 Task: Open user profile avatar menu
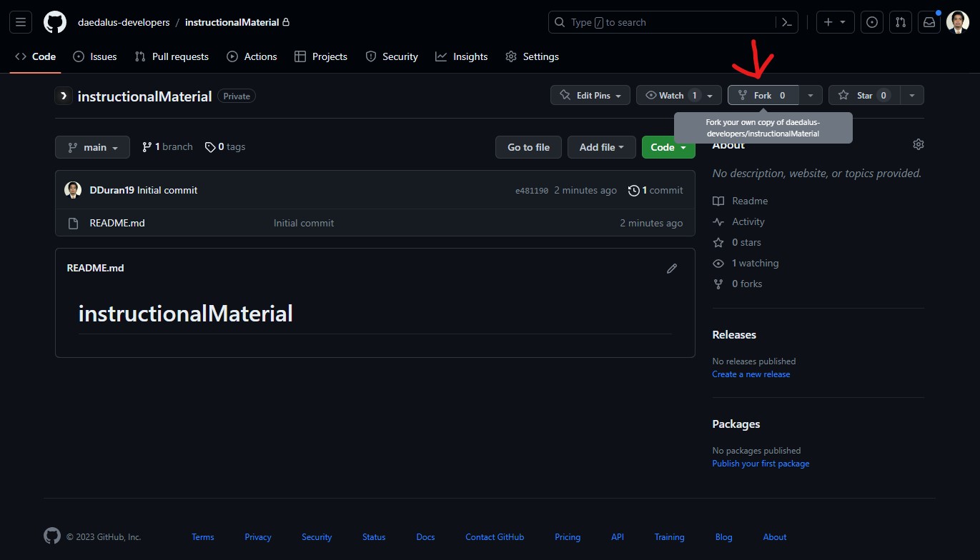(958, 22)
